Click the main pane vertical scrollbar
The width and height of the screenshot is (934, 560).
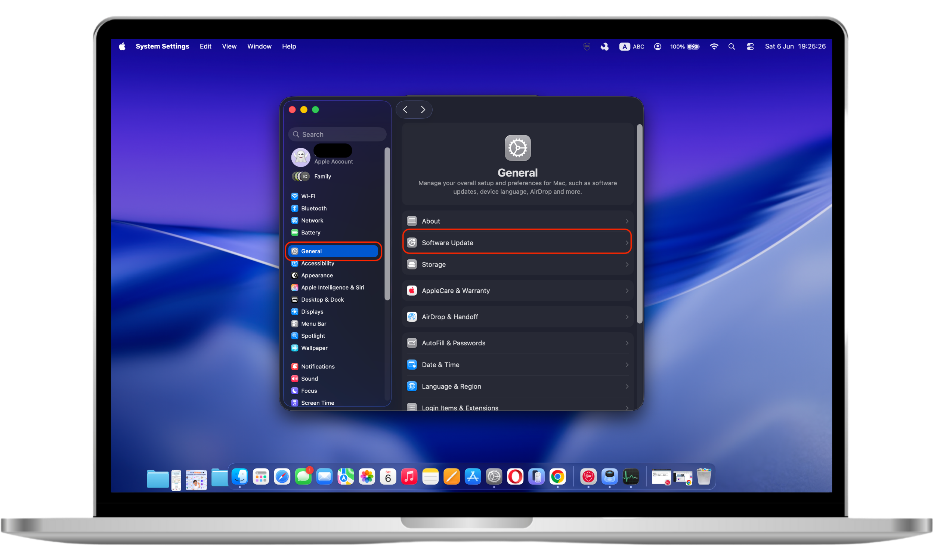[x=639, y=224]
